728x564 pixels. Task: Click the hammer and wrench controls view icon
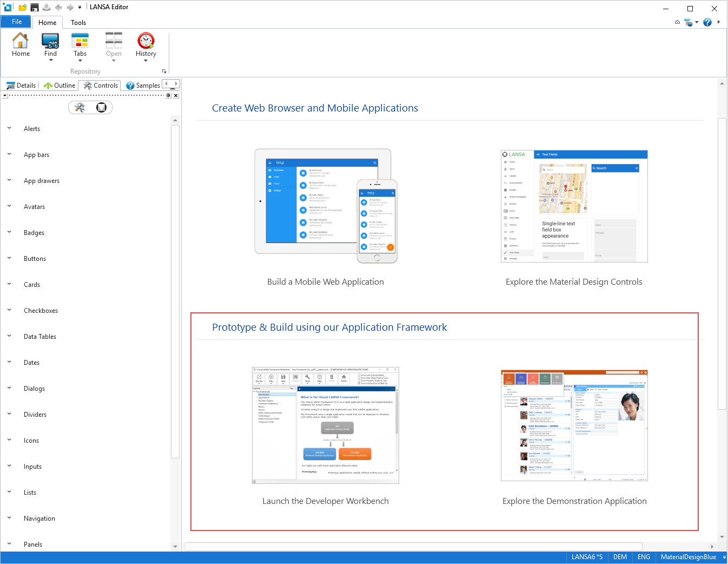[80, 107]
